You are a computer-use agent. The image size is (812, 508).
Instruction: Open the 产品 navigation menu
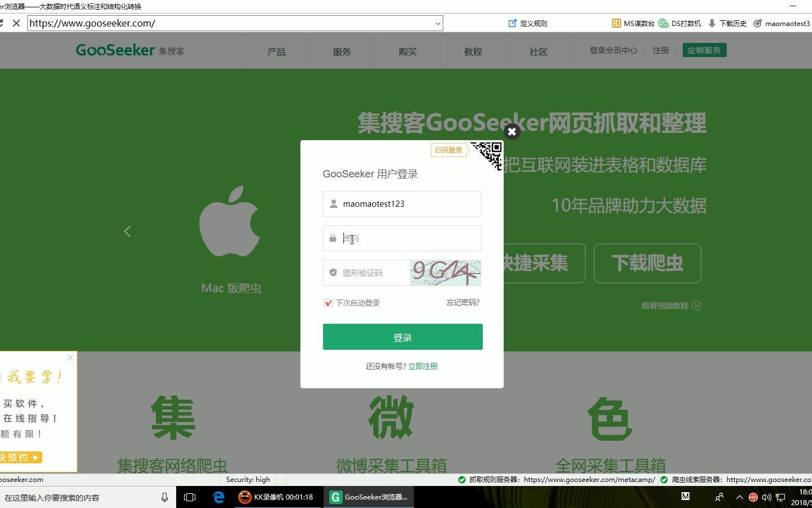click(277, 51)
